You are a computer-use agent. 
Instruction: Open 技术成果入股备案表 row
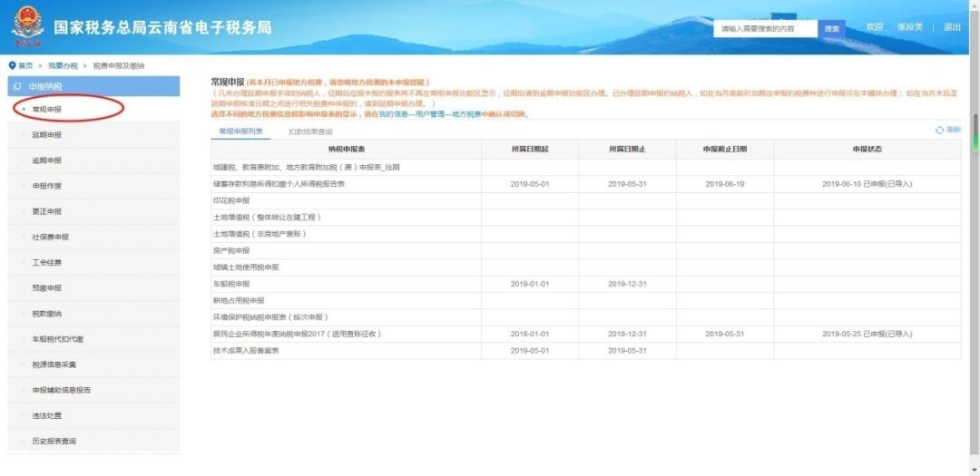tap(585, 351)
